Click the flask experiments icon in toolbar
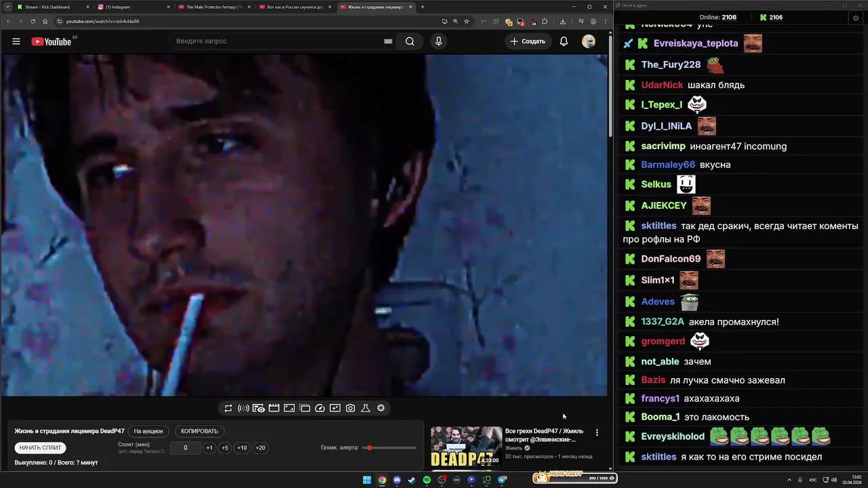 pyautogui.click(x=366, y=408)
